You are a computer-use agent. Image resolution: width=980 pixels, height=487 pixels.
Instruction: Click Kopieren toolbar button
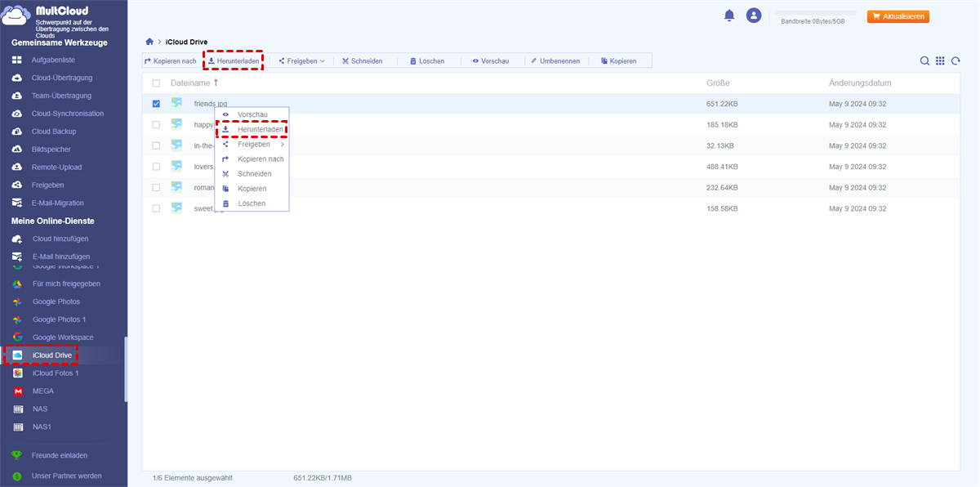point(618,61)
